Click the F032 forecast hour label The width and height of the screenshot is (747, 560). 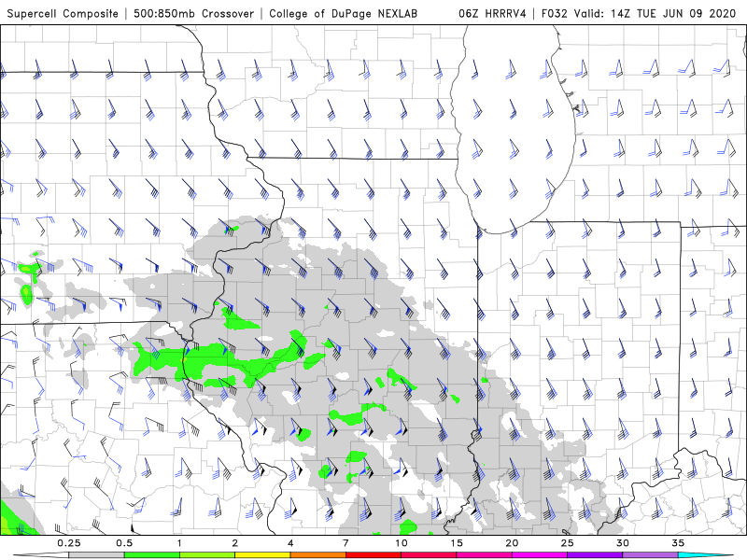pos(555,13)
